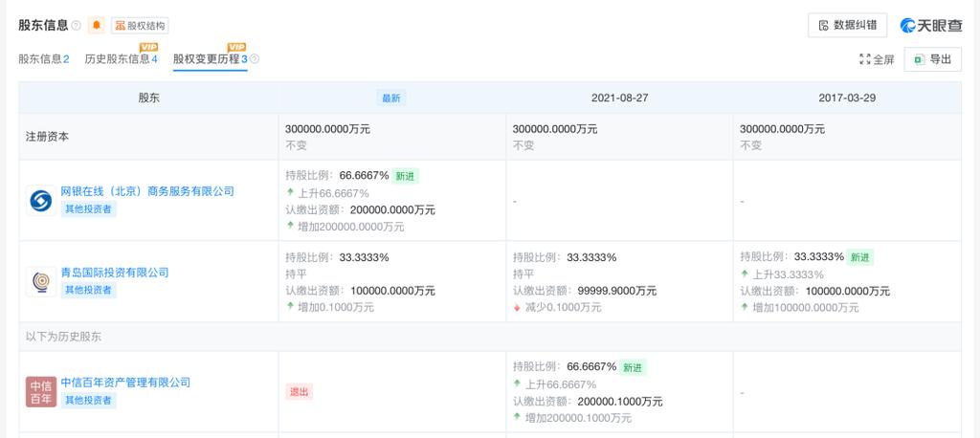Click the 以下为历史股东 section row

(x=490, y=337)
